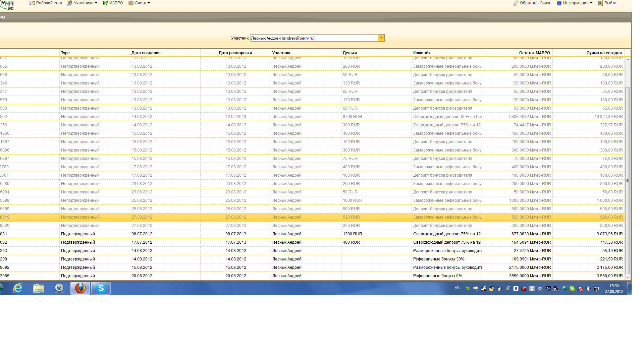Image resolution: width=644 pixels, height=362 pixels.
Task: Click the volume speaker tray icon
Action: coord(588,289)
